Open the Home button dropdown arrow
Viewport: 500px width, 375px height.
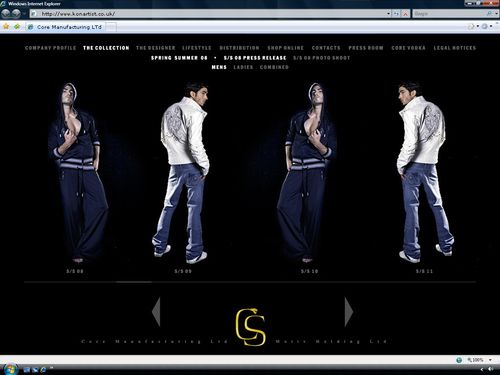point(478,26)
